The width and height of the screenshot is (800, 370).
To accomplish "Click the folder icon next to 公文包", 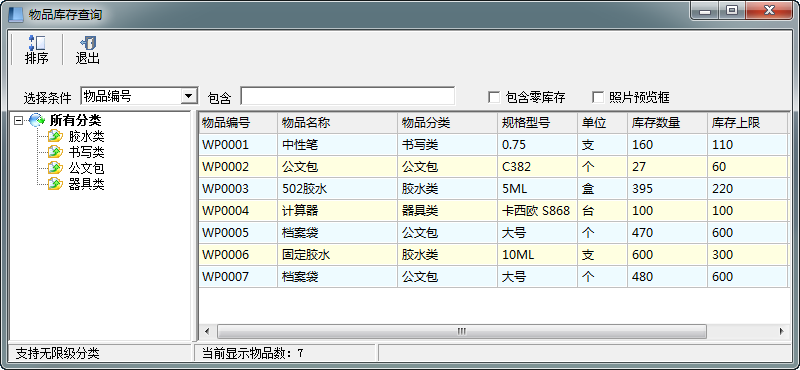I will pyautogui.click(x=55, y=168).
